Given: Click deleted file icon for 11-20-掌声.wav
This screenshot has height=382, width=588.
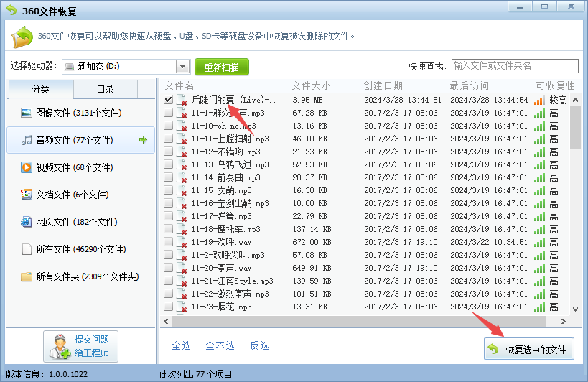Looking at the screenshot, I should point(182,268).
